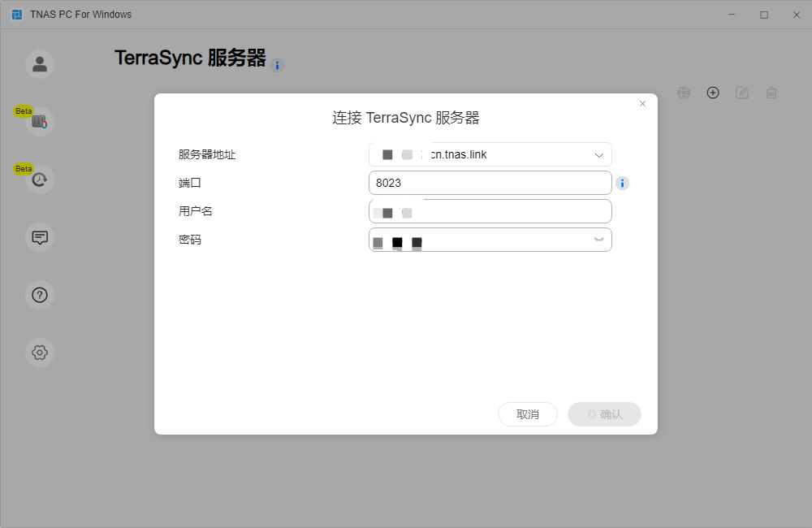Toggle password visibility eye icon
Viewport: 812px width, 528px height.
(599, 240)
